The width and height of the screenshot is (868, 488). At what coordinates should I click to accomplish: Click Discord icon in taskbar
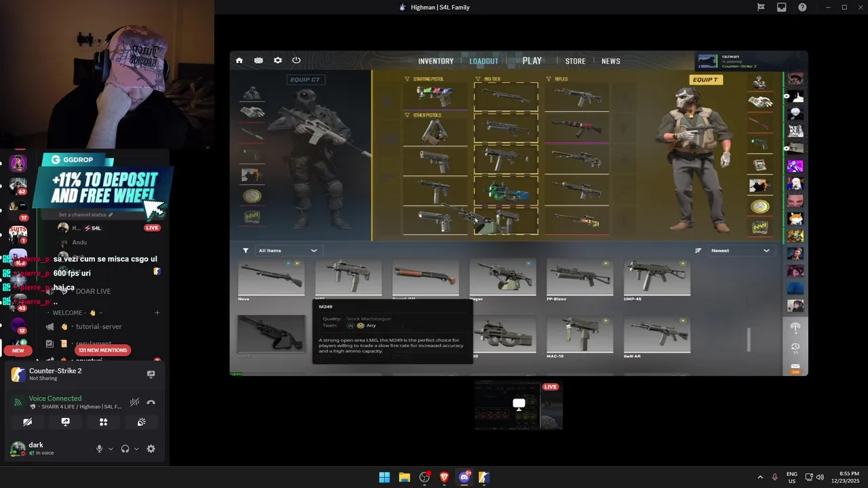click(x=465, y=477)
